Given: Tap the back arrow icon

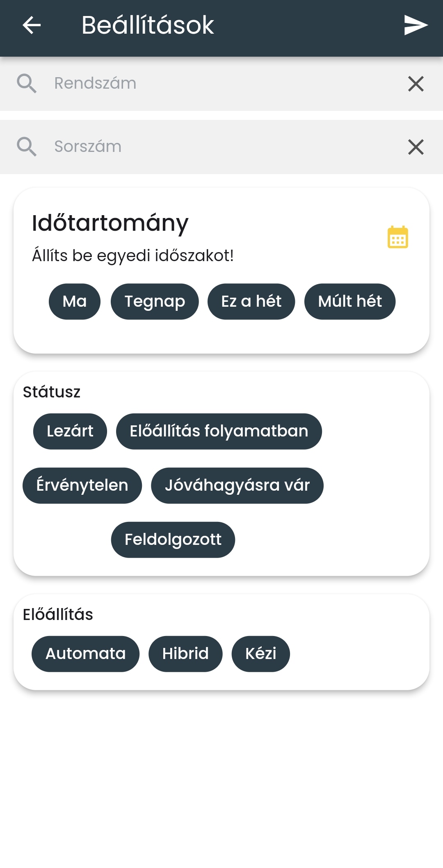Looking at the screenshot, I should click(32, 25).
